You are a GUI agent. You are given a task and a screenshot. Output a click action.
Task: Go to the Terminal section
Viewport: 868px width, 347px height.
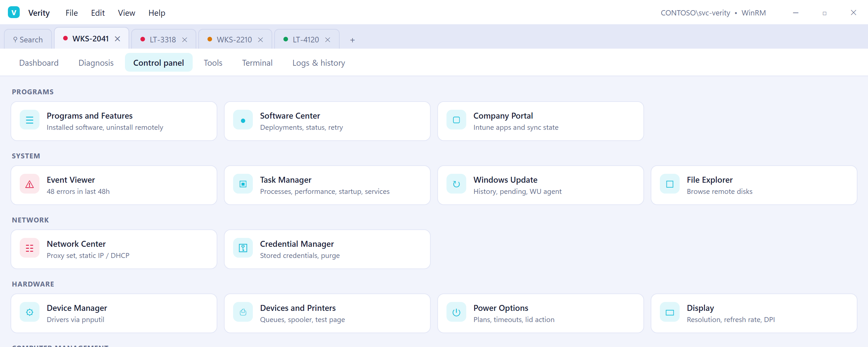click(x=257, y=63)
